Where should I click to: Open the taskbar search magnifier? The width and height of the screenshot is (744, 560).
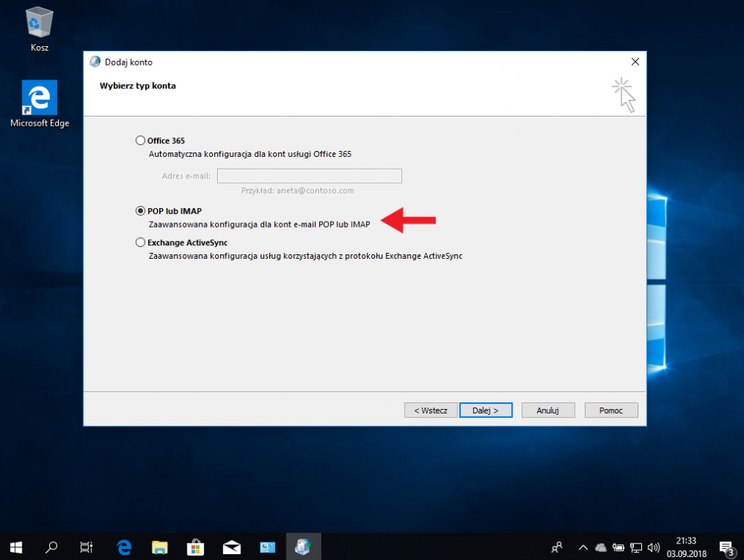pos(51,547)
